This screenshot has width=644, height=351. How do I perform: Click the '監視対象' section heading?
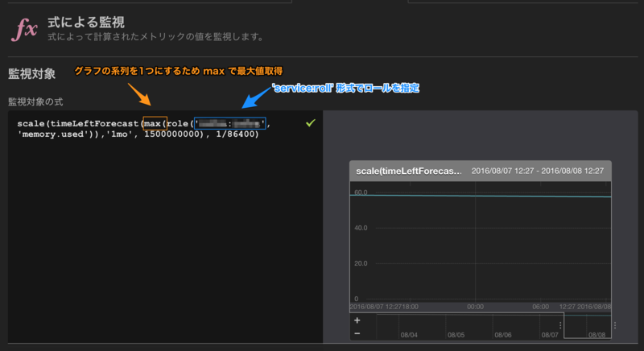[x=31, y=74]
